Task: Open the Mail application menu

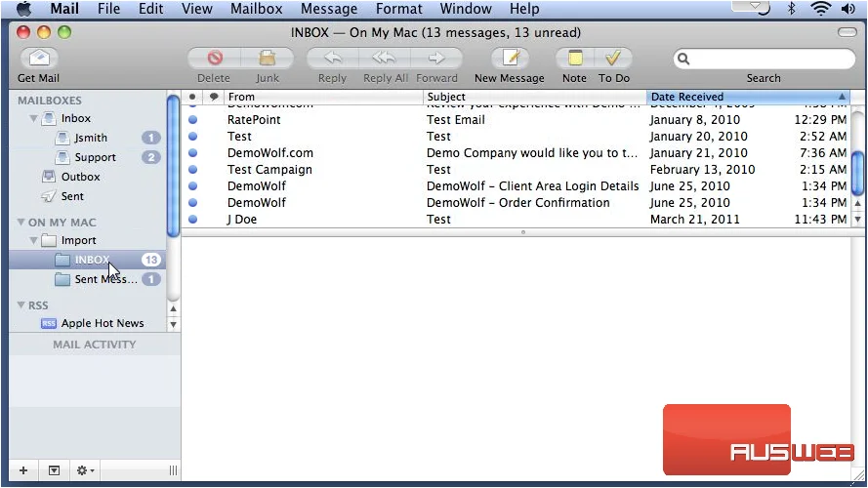Action: click(x=64, y=9)
